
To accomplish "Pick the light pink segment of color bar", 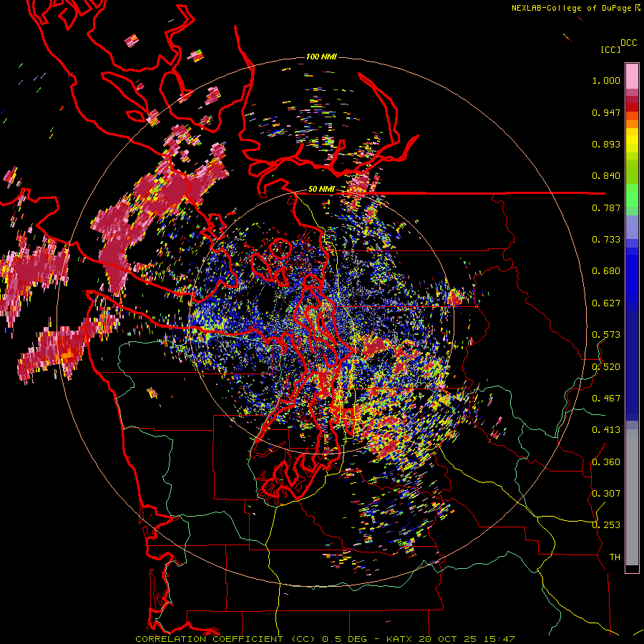I will pos(632,77).
